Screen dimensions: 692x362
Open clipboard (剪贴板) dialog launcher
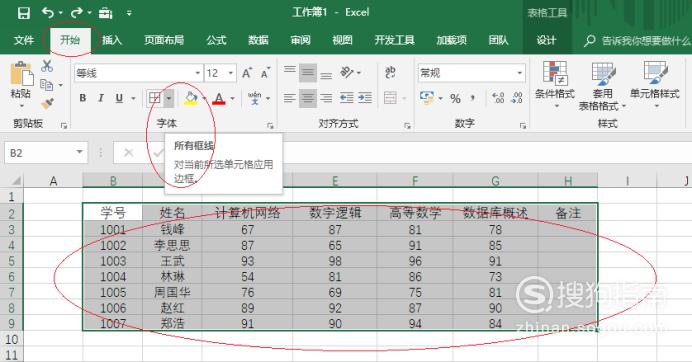[64, 126]
